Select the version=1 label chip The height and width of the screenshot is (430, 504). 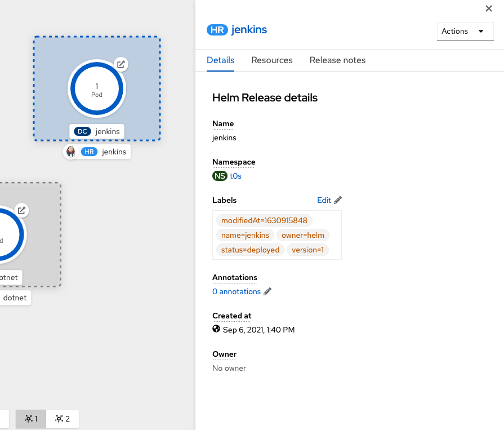pyautogui.click(x=307, y=250)
